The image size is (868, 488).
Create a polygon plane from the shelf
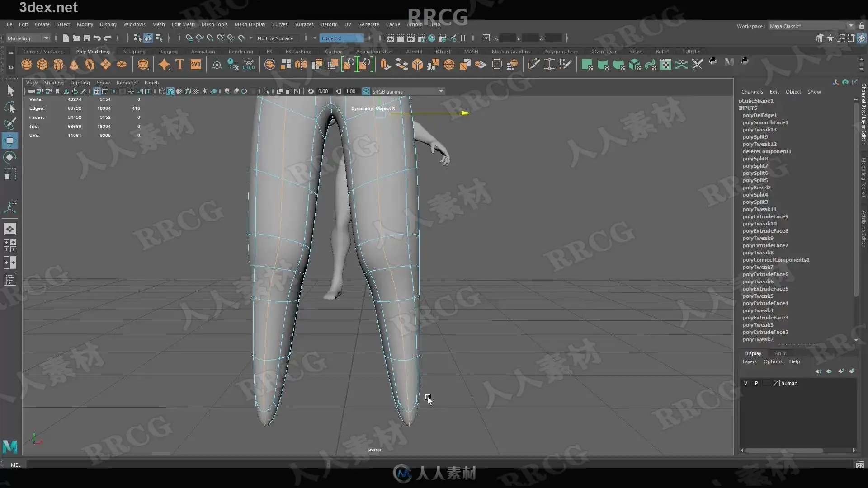106,65
